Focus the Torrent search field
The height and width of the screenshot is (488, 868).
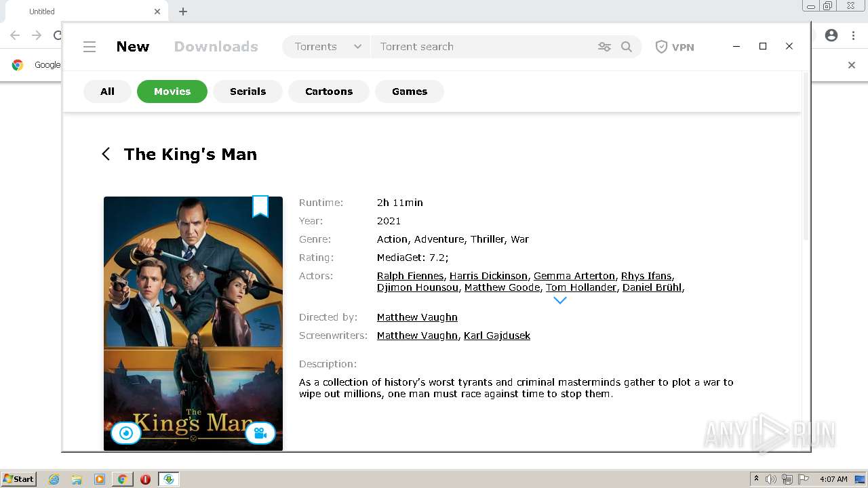481,47
